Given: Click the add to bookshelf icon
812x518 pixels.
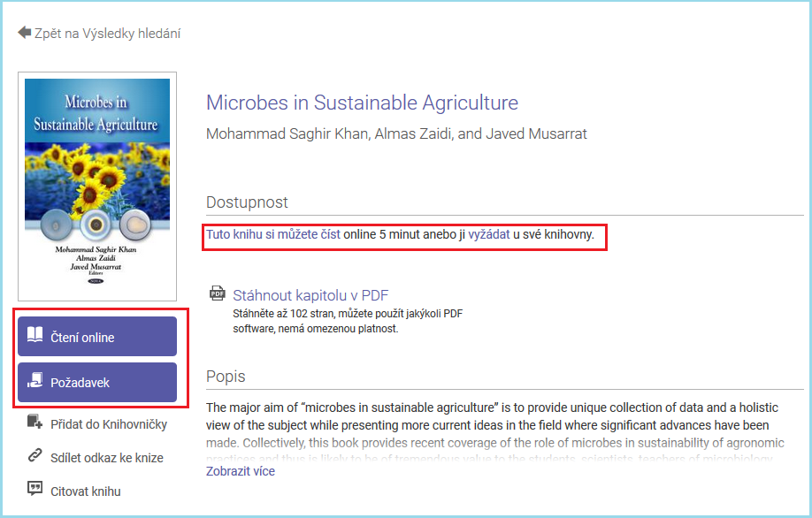Looking at the screenshot, I should click(35, 423).
